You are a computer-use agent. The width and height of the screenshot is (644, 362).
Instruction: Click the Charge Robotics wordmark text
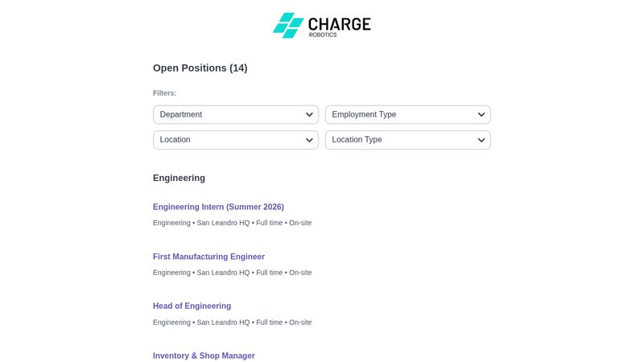[340, 25]
